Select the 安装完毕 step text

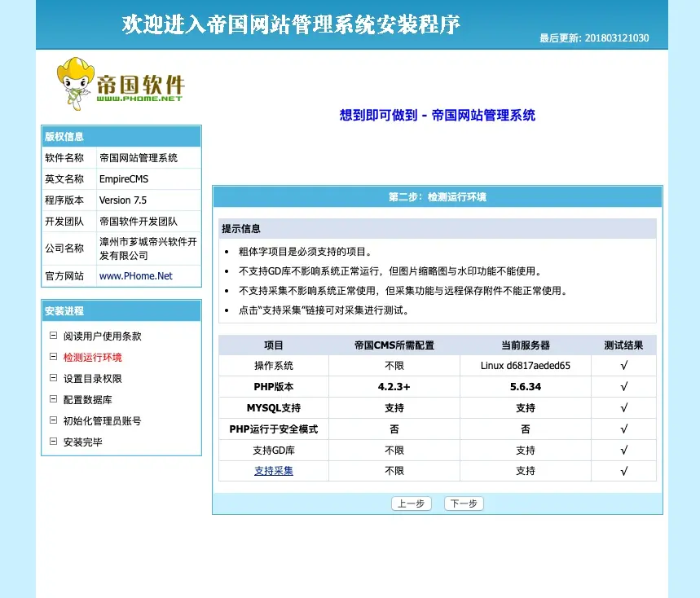point(82,442)
